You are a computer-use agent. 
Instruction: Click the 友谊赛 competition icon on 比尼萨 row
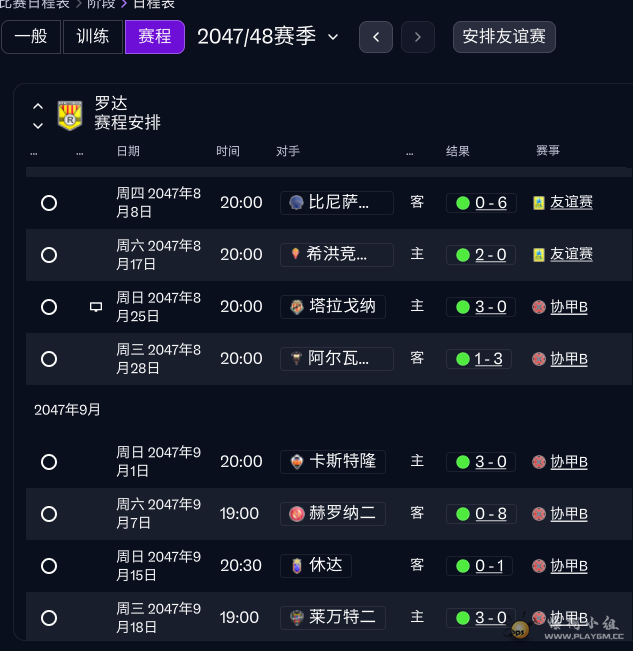[x=539, y=203]
